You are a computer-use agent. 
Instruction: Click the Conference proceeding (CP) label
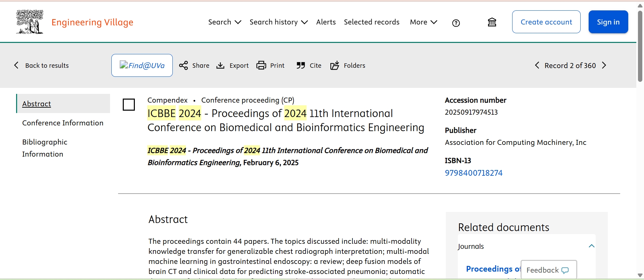248,100
